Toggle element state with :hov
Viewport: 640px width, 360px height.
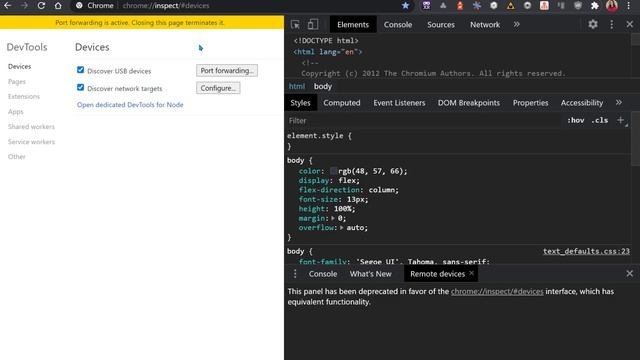click(576, 120)
